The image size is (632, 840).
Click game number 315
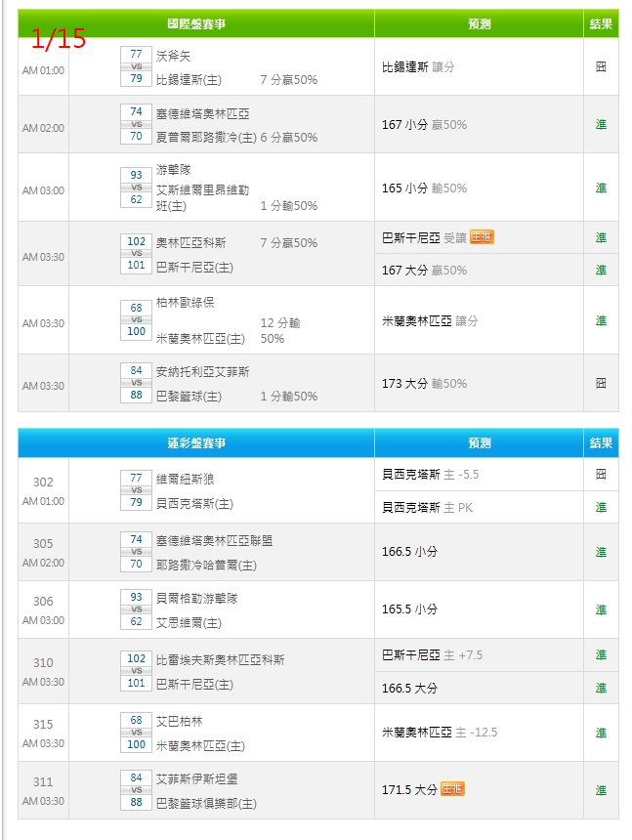coord(43,725)
